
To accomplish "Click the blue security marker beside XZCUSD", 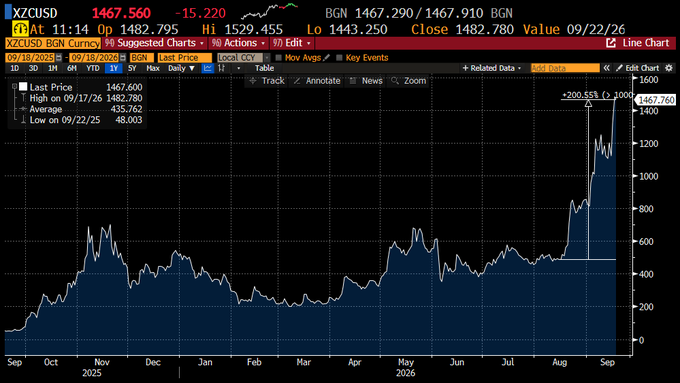I will point(8,12).
